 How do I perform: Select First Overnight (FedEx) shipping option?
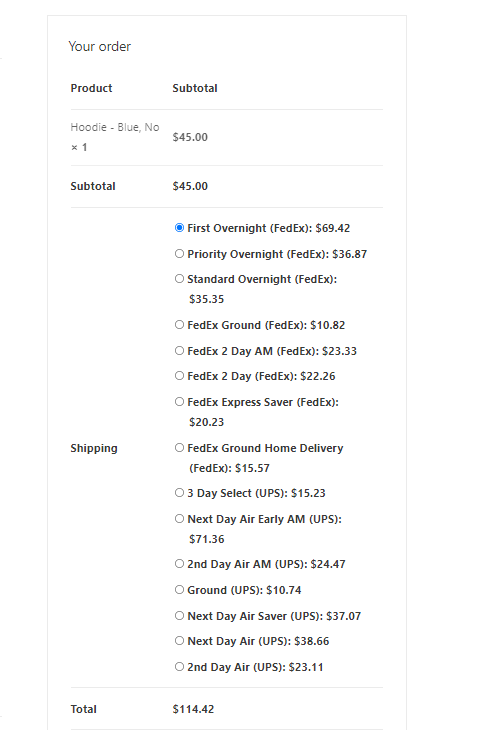[179, 228]
